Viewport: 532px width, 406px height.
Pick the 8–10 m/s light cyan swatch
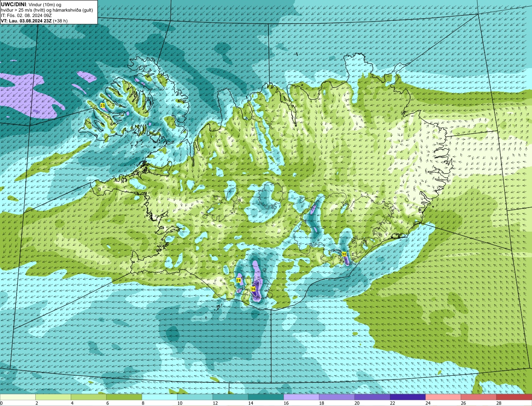tap(160, 397)
